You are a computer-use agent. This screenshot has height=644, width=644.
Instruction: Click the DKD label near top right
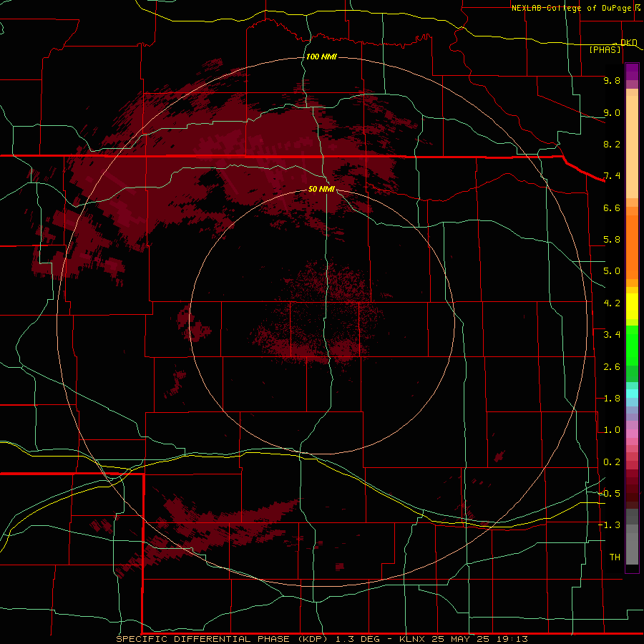pyautogui.click(x=628, y=42)
